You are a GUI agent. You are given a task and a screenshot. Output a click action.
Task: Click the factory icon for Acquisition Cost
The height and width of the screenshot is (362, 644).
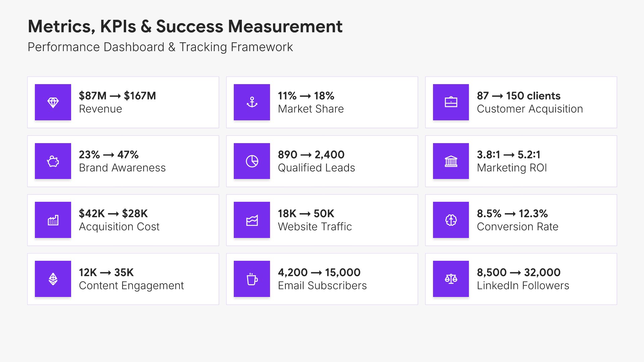[x=53, y=220]
